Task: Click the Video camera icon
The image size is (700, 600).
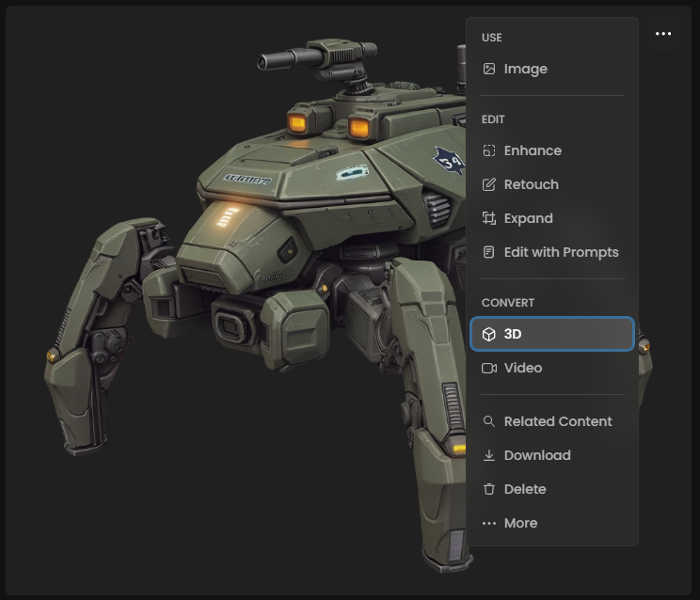Action: tap(488, 368)
